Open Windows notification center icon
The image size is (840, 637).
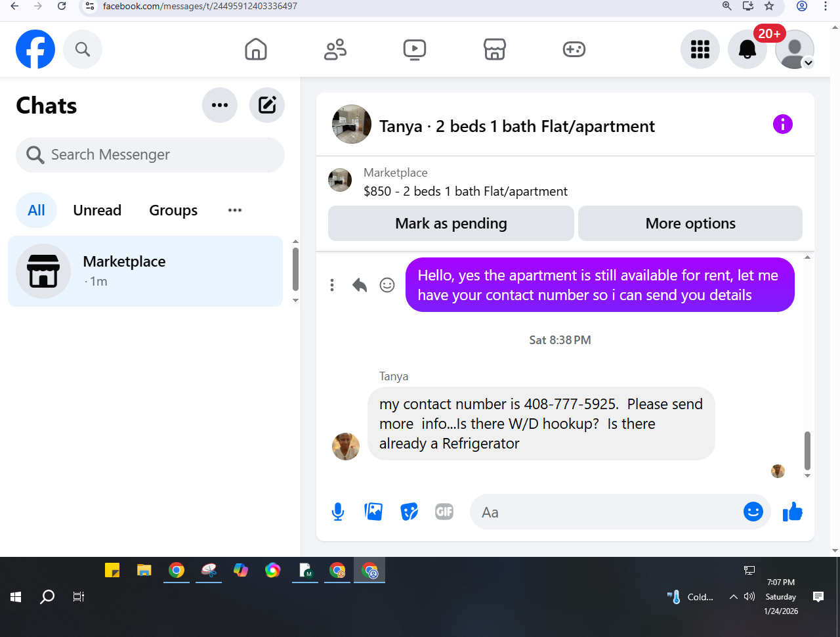click(x=818, y=597)
